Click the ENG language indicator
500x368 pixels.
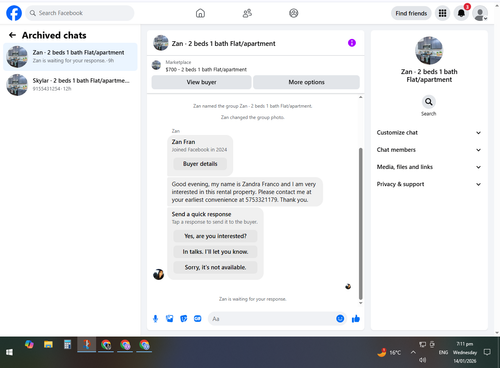click(443, 352)
